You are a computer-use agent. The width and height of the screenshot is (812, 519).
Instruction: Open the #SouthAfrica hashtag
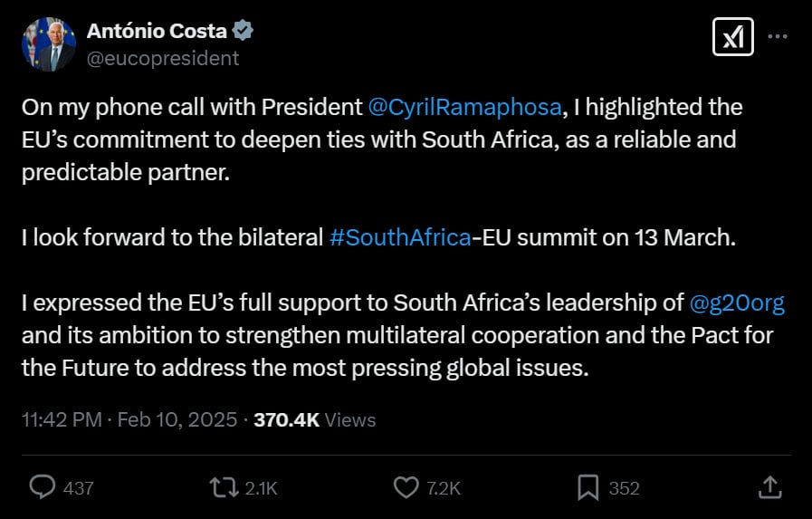(399, 238)
